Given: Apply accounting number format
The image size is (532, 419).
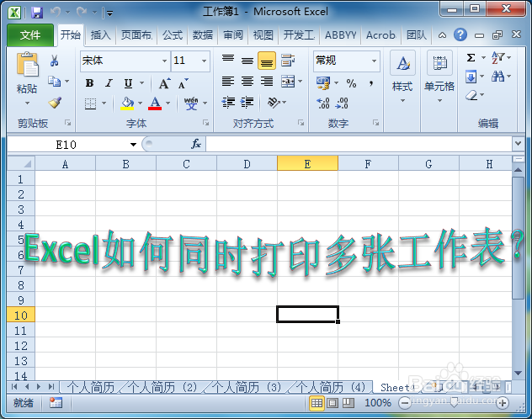Looking at the screenshot, I should click(x=323, y=82).
